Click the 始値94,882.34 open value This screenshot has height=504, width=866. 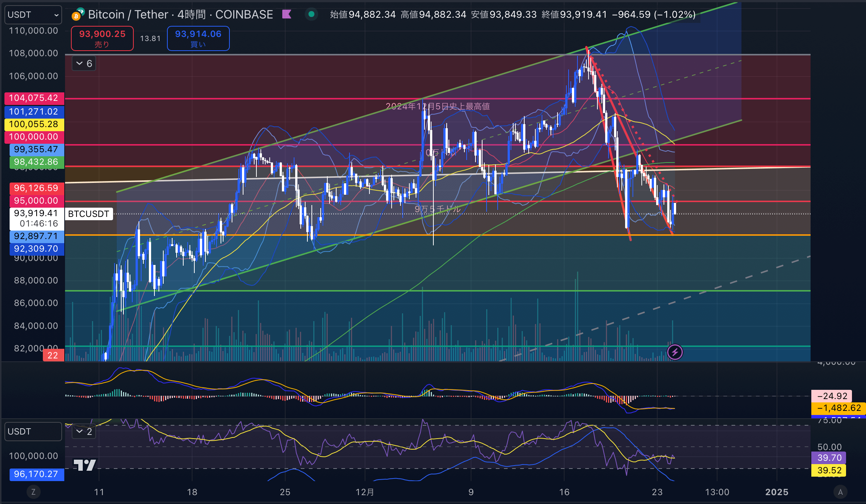363,14
